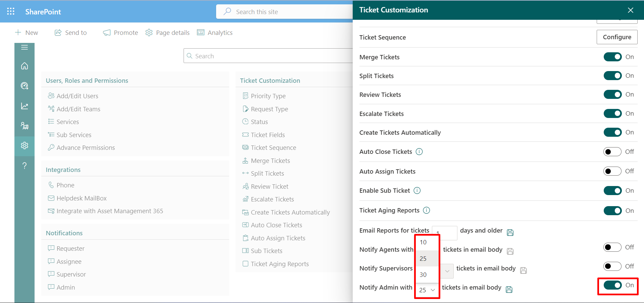
Task: Click Configure for Ticket Sequence
Action: (x=617, y=37)
